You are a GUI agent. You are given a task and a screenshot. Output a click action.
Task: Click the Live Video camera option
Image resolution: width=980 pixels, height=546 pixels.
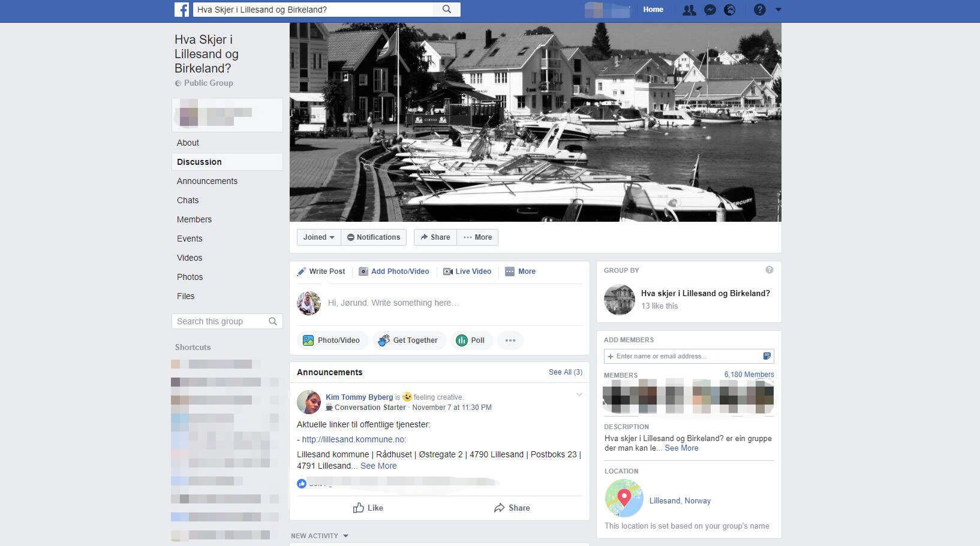(467, 272)
